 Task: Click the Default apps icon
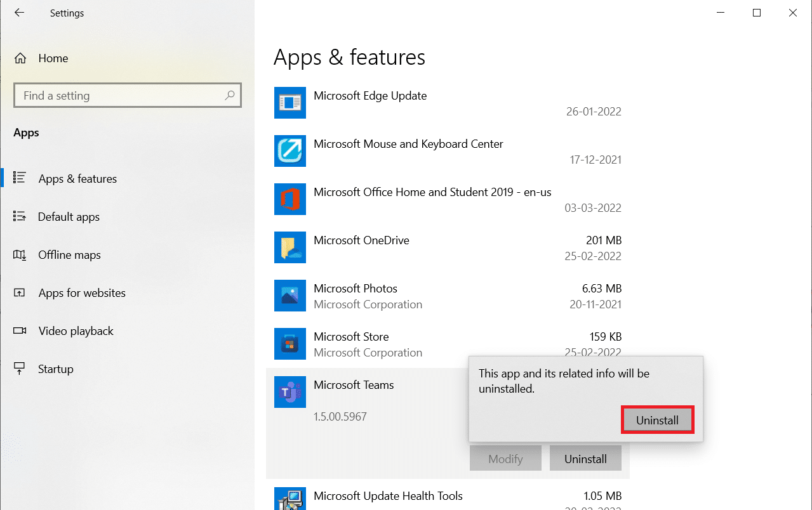point(20,216)
